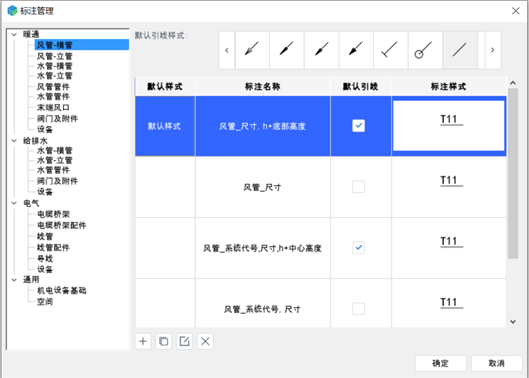529x378 pixels.
Task: Click the 取消 button
Action: coord(497,363)
